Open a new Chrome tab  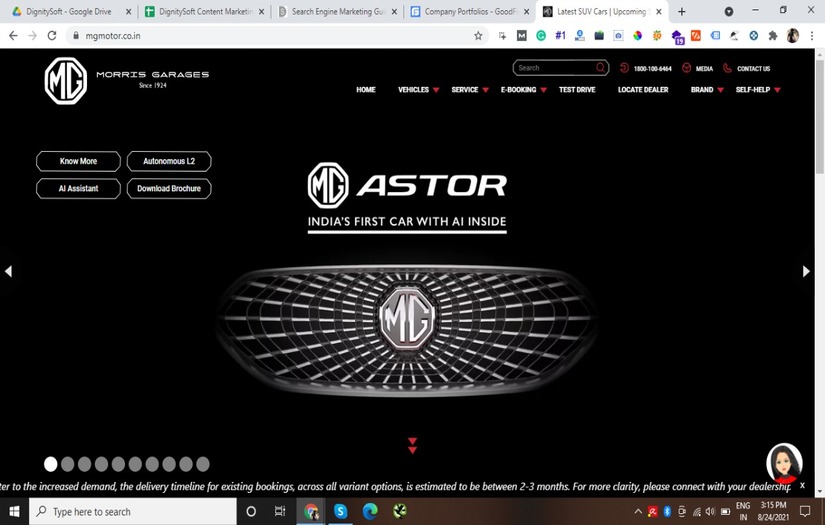682,12
